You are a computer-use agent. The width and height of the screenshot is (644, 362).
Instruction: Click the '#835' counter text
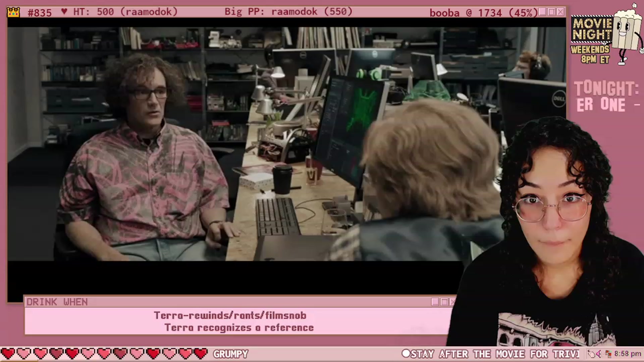pos(40,13)
